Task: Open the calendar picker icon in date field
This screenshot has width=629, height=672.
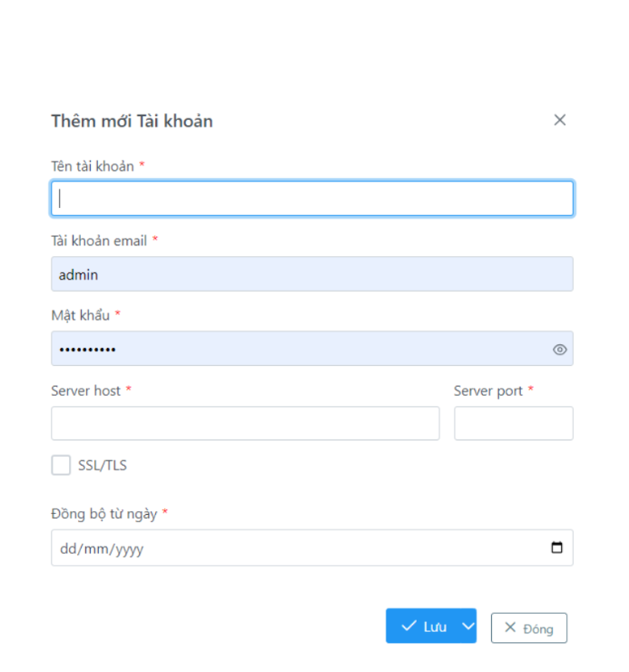Action: pyautogui.click(x=557, y=548)
